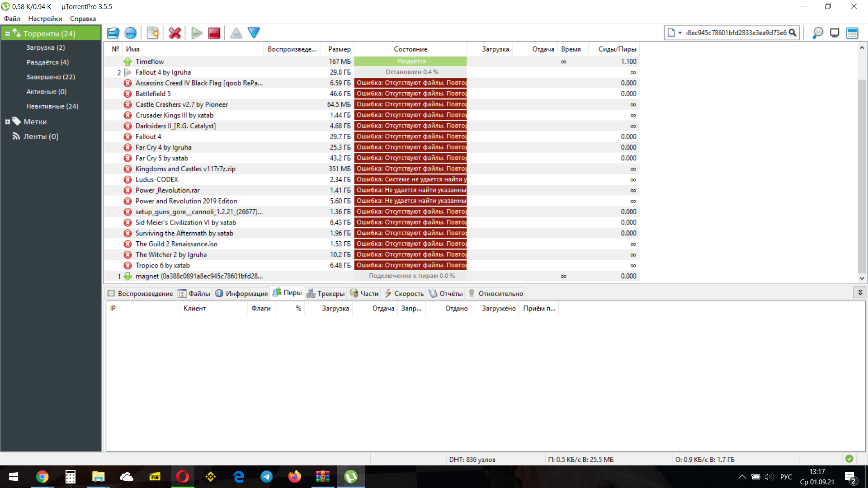Select the Активные (0) category
The width and height of the screenshot is (868, 488).
(x=47, y=92)
